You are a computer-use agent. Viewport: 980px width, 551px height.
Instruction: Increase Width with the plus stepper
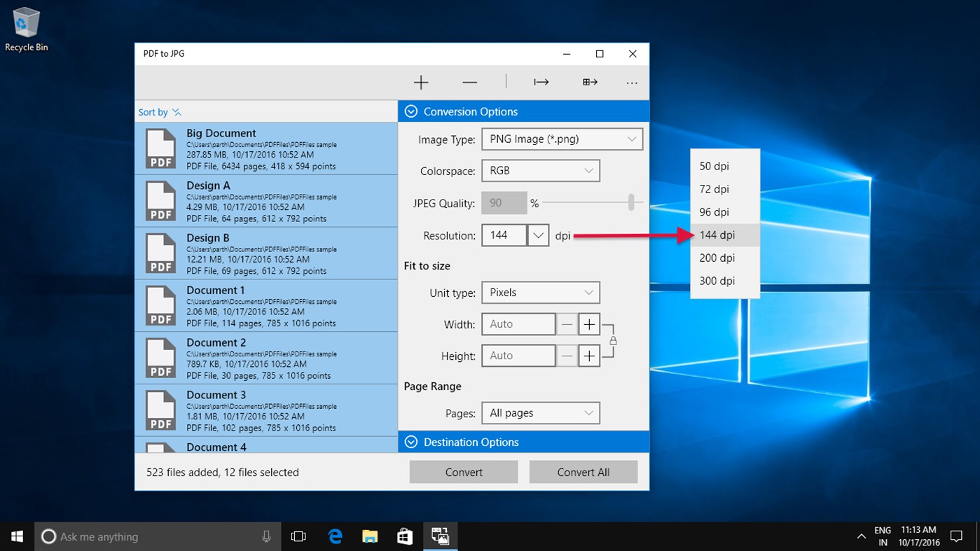589,324
